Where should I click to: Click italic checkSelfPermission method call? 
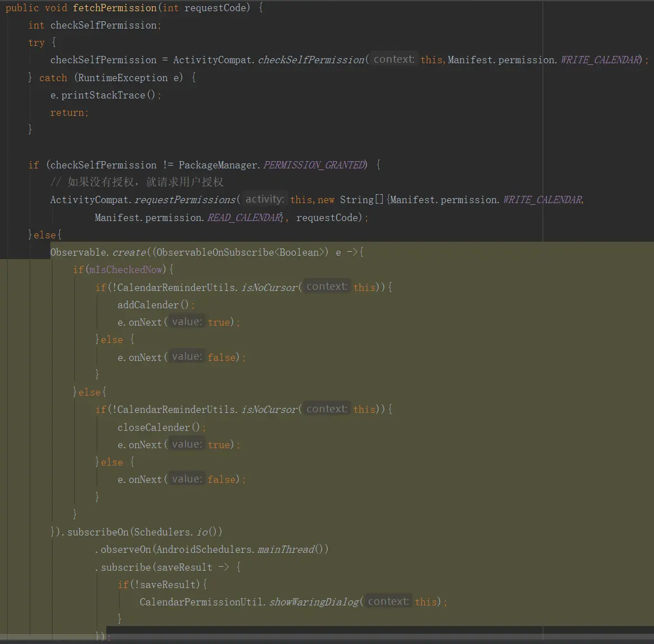[311, 60]
